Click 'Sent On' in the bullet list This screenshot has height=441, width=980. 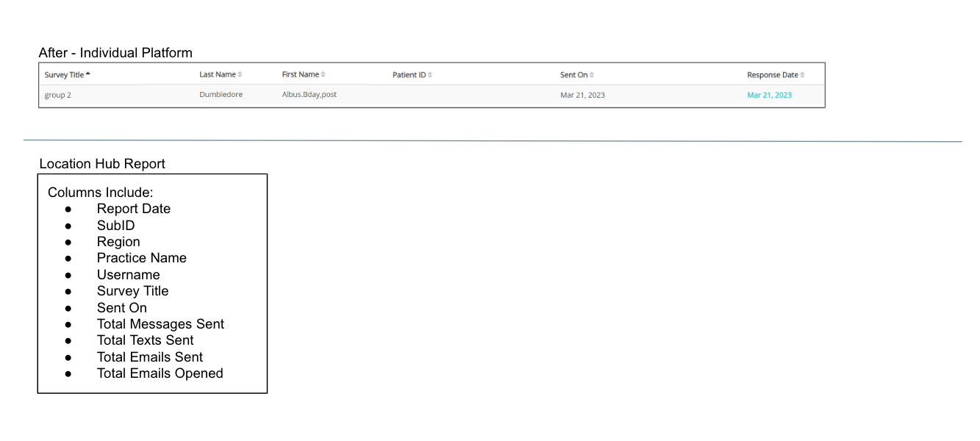[122, 308]
